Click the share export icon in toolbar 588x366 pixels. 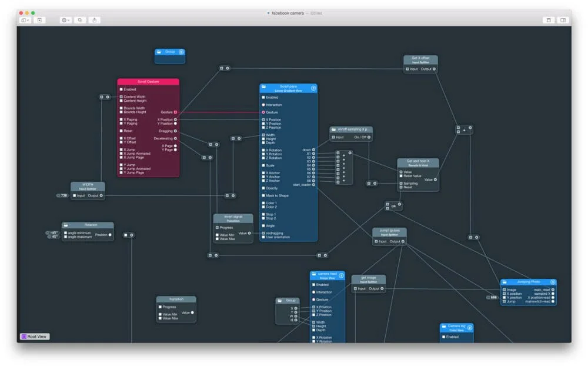95,20
